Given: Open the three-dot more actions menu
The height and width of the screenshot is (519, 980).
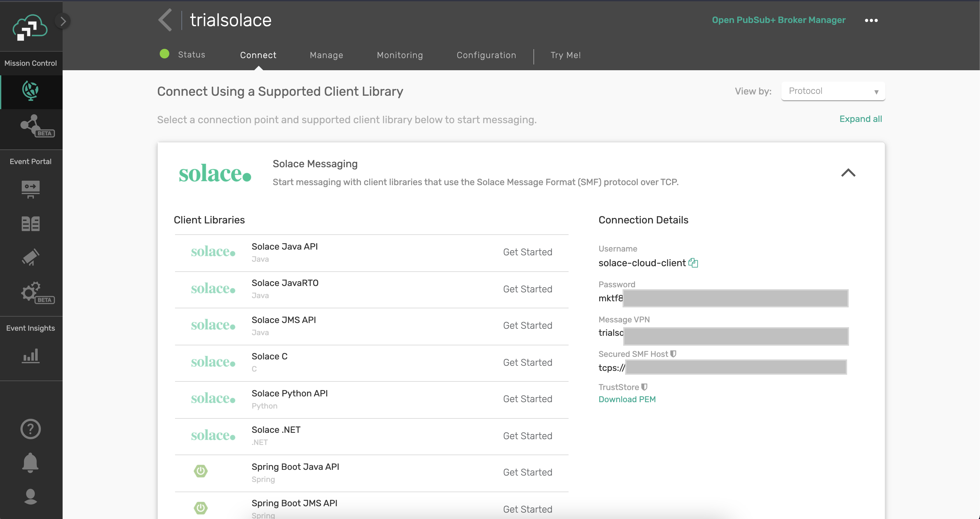Looking at the screenshot, I should pyautogui.click(x=871, y=20).
